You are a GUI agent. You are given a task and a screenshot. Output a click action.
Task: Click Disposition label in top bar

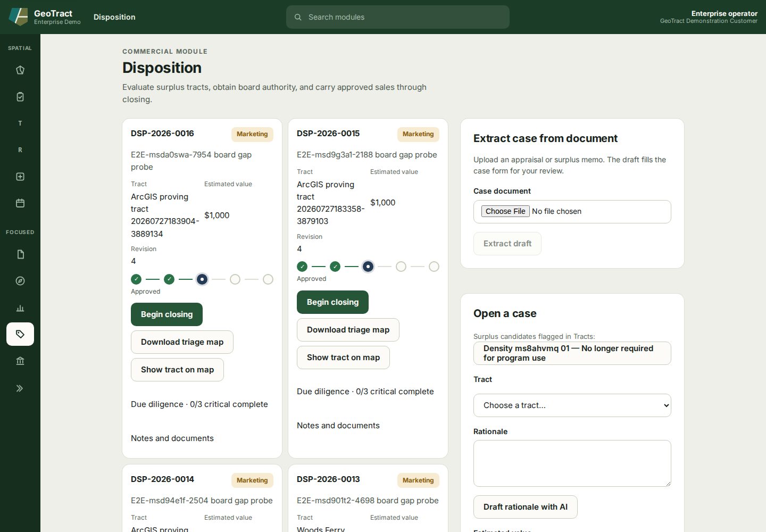click(114, 17)
